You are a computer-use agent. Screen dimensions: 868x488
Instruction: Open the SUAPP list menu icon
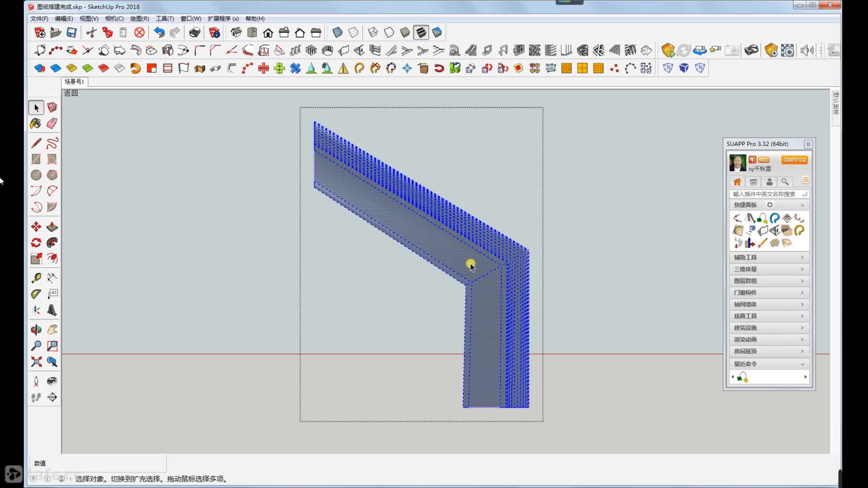coord(805,180)
